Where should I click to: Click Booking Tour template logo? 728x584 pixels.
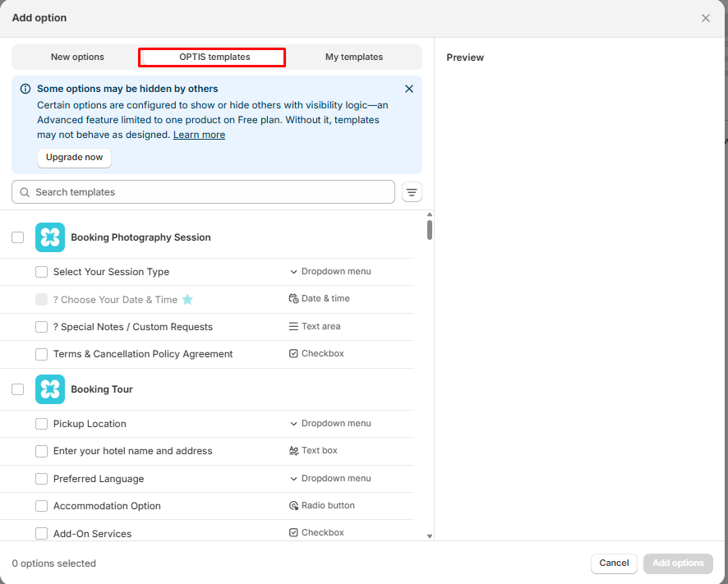pos(50,389)
